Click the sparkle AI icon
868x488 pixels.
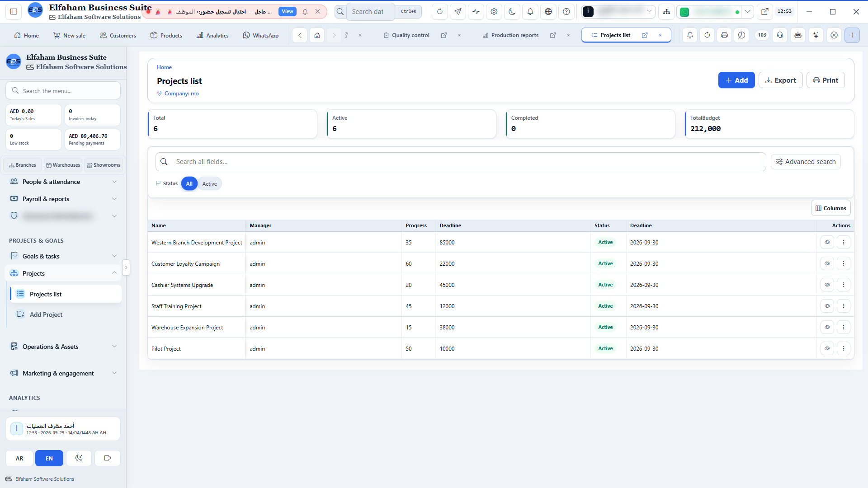click(x=816, y=35)
